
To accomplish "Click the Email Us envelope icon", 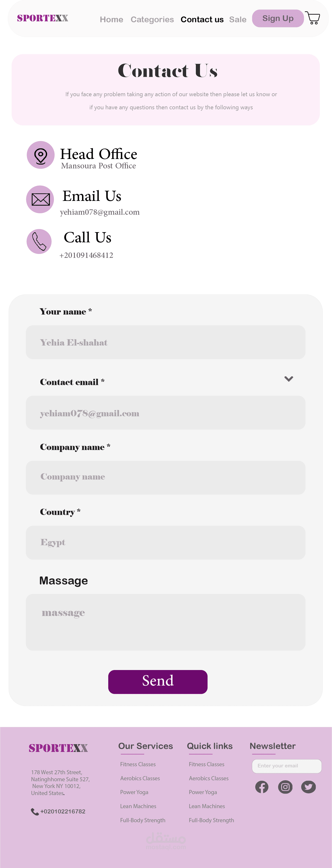I will pyautogui.click(x=40, y=199).
